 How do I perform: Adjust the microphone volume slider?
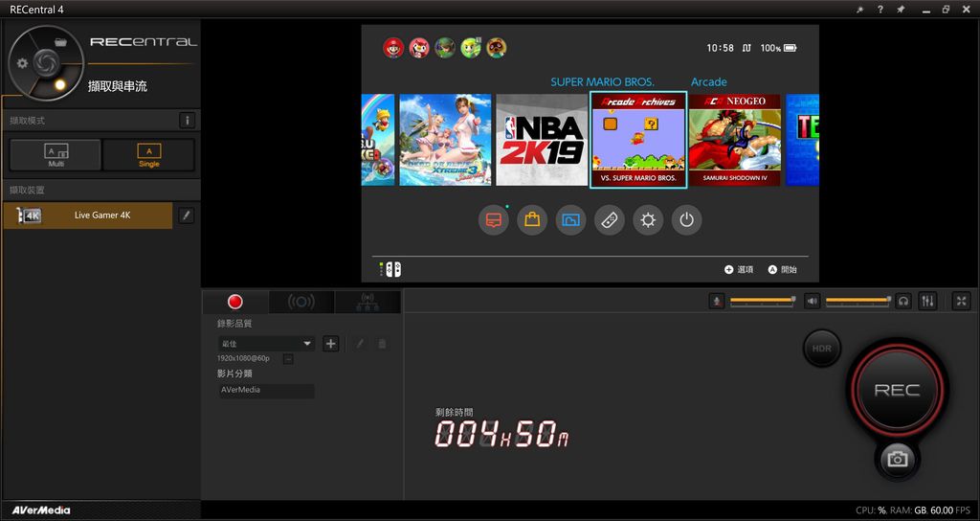pos(763,300)
